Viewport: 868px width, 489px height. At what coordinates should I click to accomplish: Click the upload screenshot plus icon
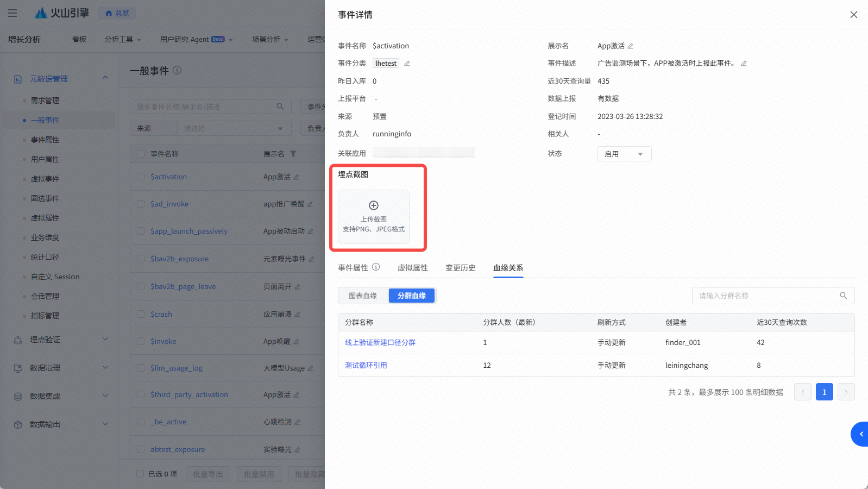click(x=374, y=205)
